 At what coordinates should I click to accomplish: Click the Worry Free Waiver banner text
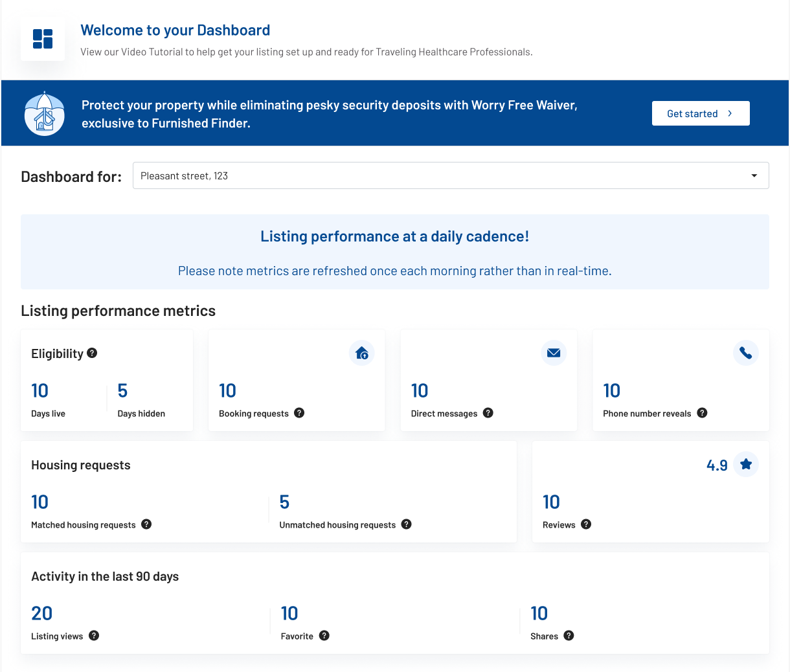(x=330, y=114)
